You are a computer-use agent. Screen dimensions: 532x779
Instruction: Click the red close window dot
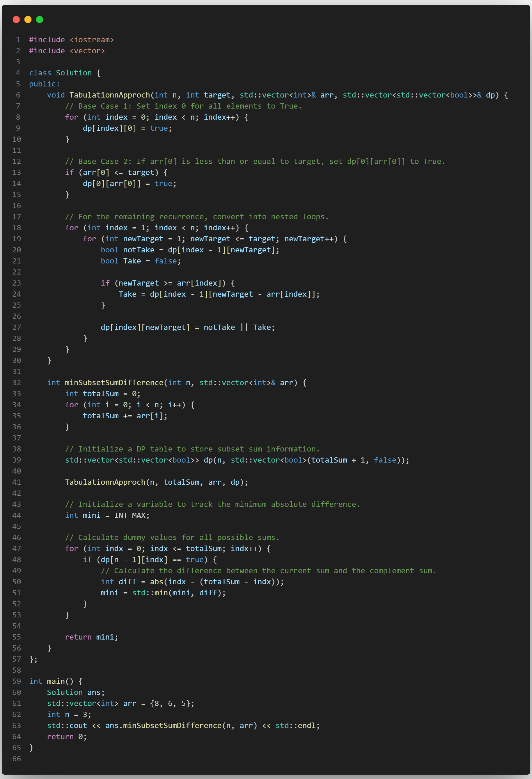tap(16, 20)
